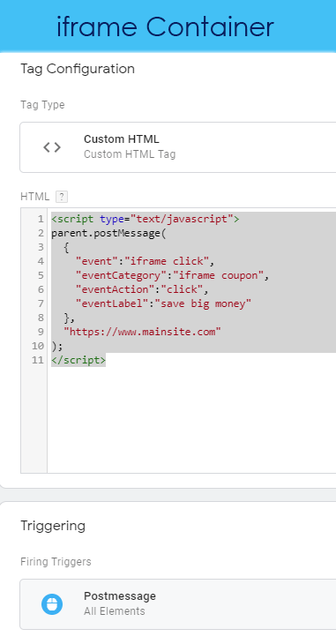Screen dimensions: 336x644
Task: Open the HTML help question mark icon
Action: pos(61,197)
